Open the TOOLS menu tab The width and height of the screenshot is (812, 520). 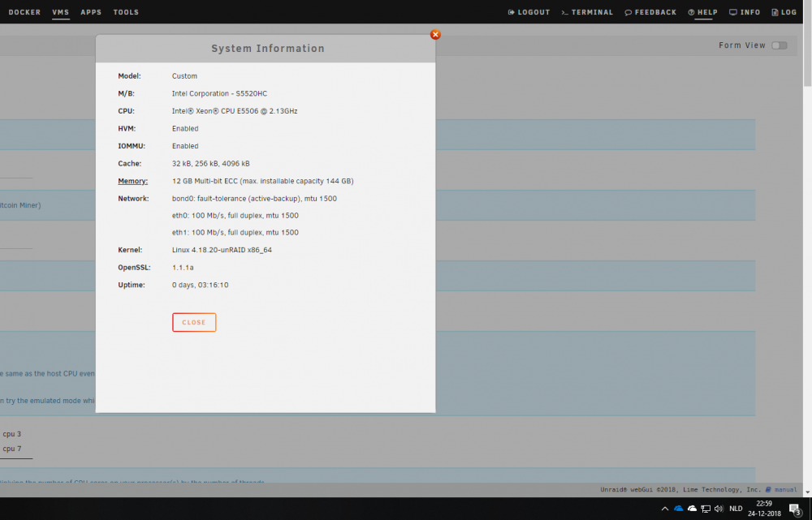[126, 12]
